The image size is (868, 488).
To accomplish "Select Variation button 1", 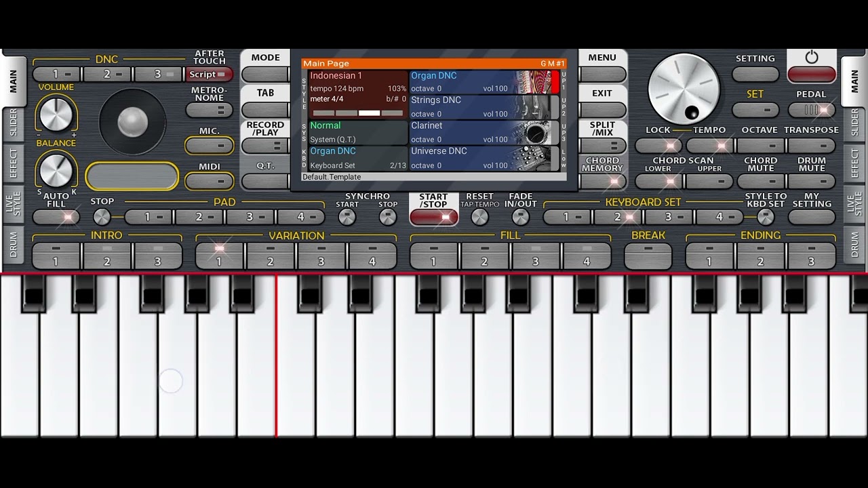I will [x=219, y=256].
